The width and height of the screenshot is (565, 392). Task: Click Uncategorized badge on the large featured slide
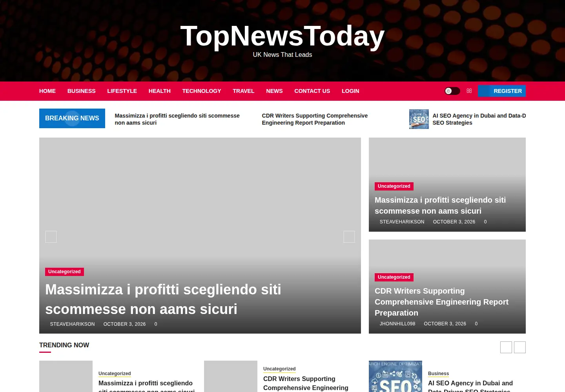[64, 272]
